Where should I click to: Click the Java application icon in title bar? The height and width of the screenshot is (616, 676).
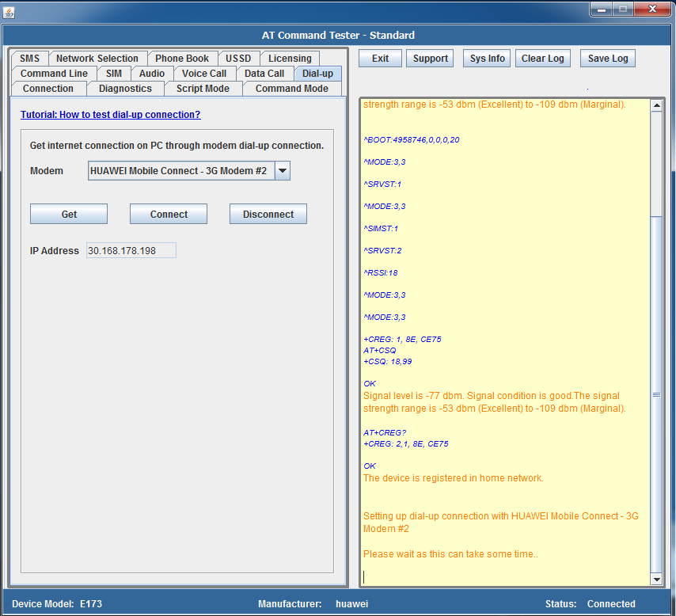click(9, 13)
